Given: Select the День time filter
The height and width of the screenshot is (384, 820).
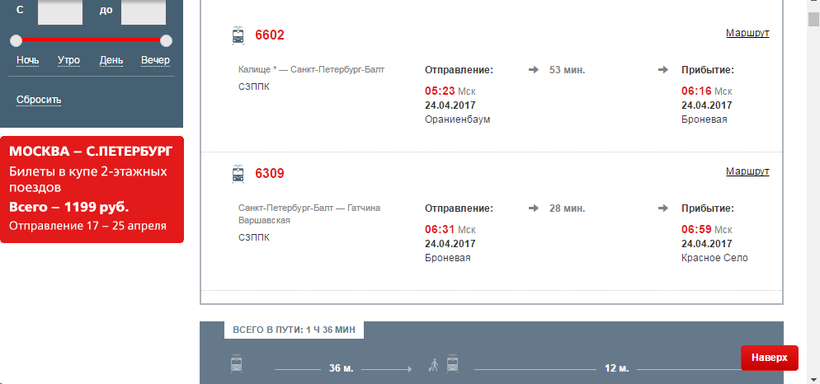Looking at the screenshot, I should (111, 60).
